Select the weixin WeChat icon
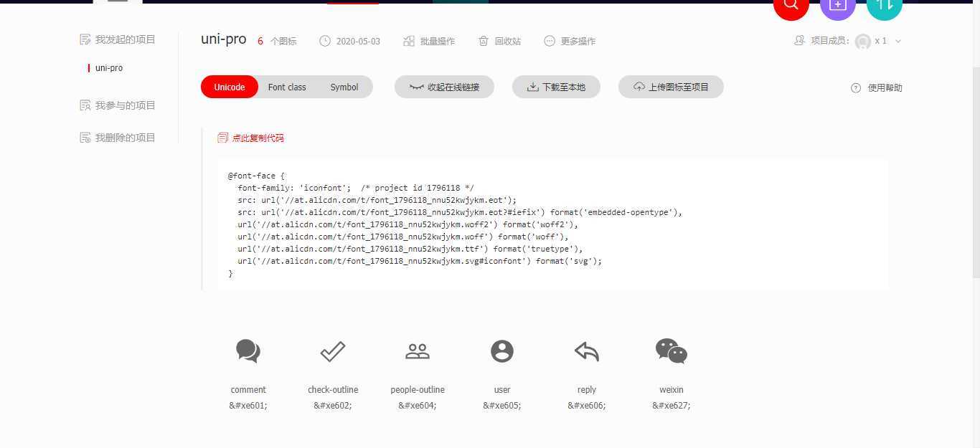This screenshot has height=448, width=980. tap(672, 351)
